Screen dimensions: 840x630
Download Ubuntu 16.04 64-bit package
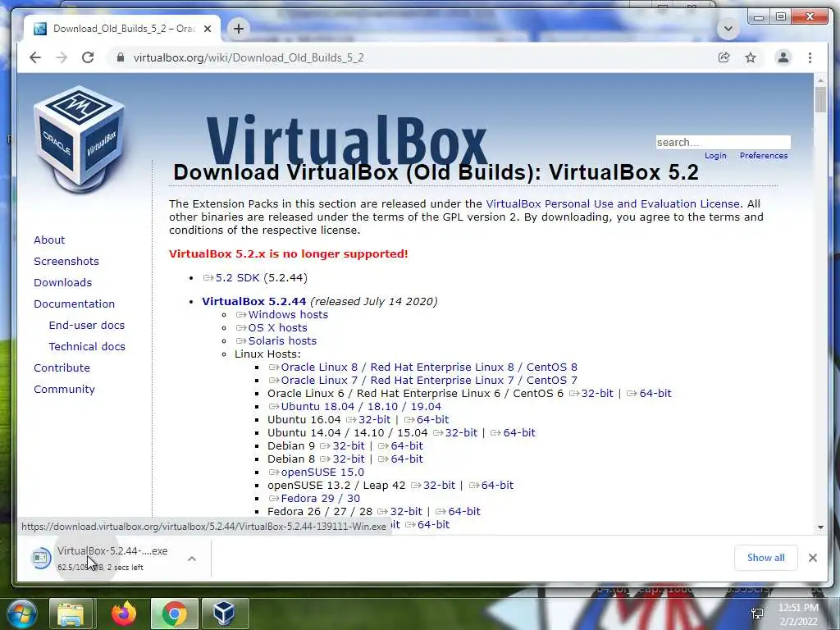tap(427, 419)
